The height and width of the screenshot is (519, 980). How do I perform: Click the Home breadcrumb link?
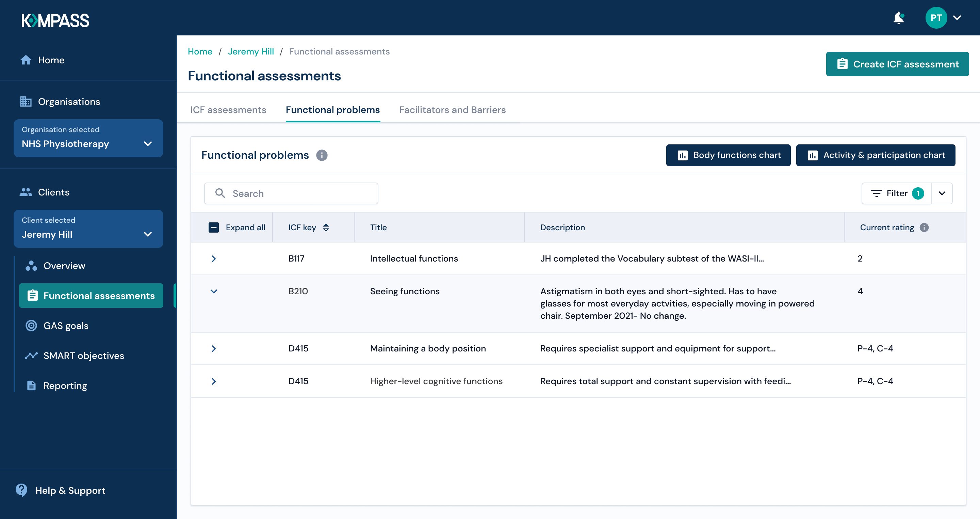pyautogui.click(x=200, y=51)
